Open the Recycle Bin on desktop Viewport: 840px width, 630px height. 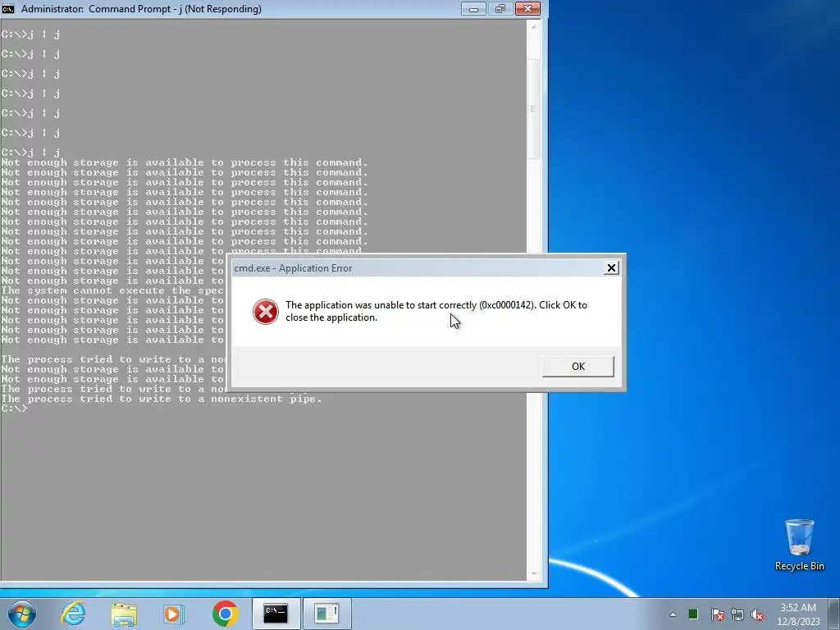click(799, 545)
